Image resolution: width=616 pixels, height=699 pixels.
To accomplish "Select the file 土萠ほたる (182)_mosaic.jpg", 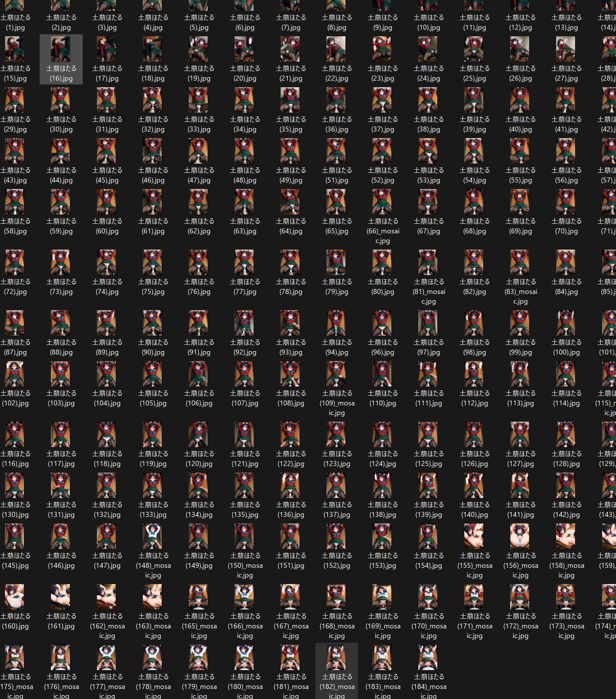I will pos(337,672).
